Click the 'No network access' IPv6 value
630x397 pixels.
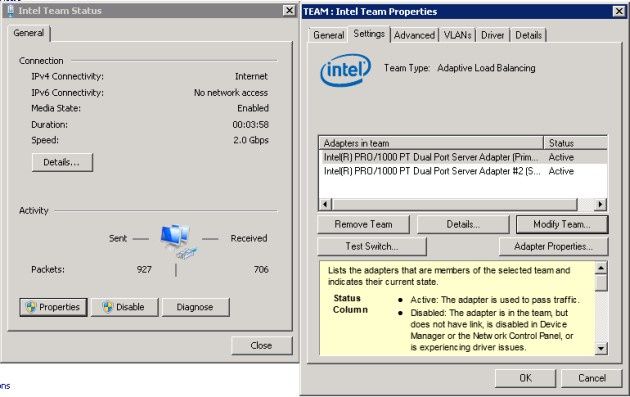[231, 93]
